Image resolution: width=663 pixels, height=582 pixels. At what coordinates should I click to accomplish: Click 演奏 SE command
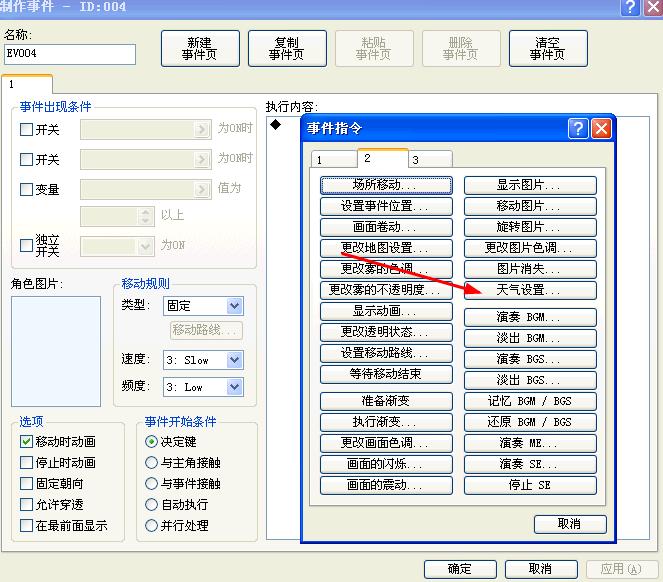(x=530, y=464)
